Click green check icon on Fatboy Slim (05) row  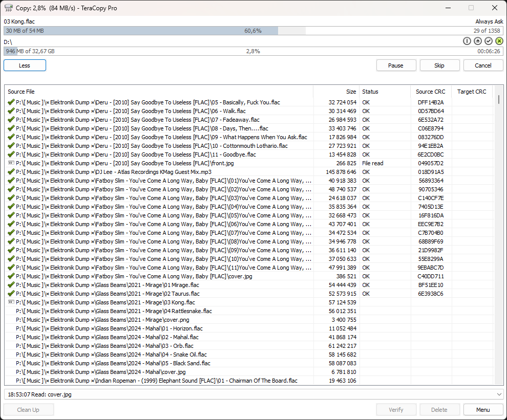(x=11, y=215)
